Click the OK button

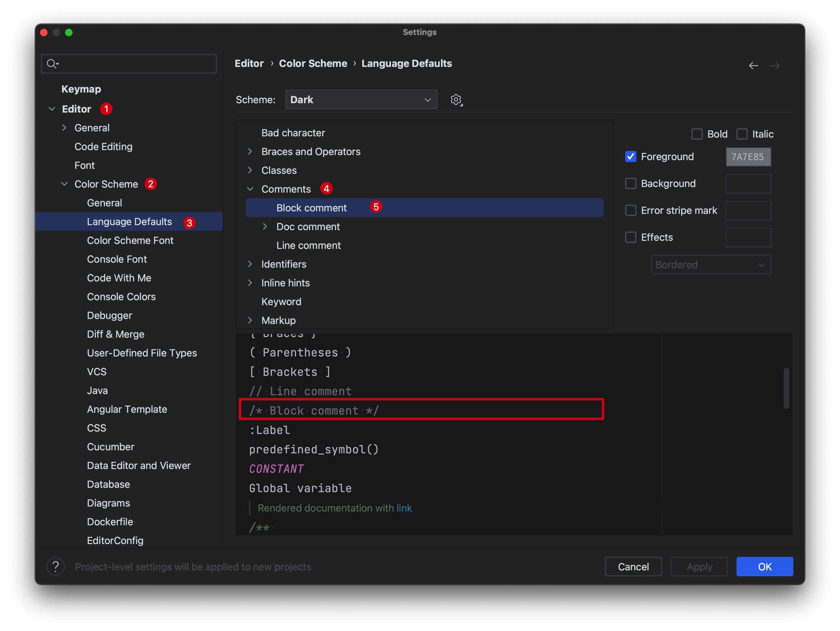pyautogui.click(x=764, y=567)
